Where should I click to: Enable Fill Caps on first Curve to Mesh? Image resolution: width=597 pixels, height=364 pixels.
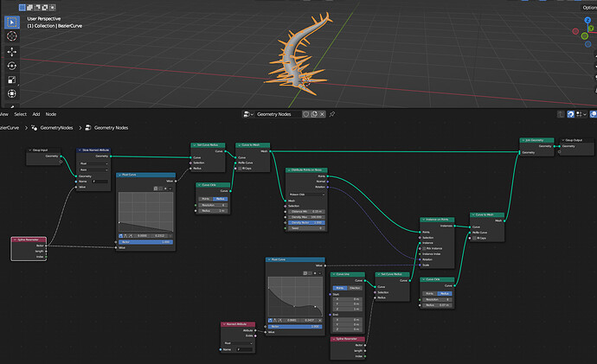coord(240,168)
